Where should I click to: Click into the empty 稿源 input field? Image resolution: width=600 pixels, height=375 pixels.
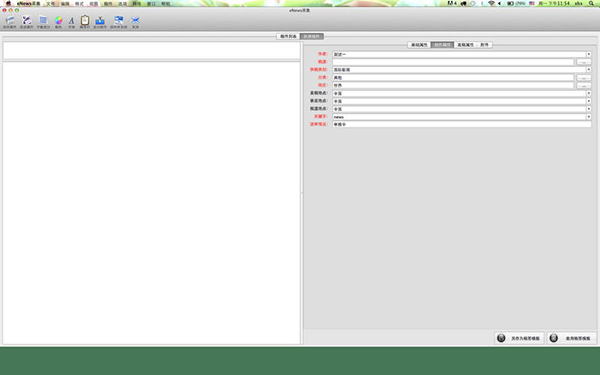coord(453,62)
